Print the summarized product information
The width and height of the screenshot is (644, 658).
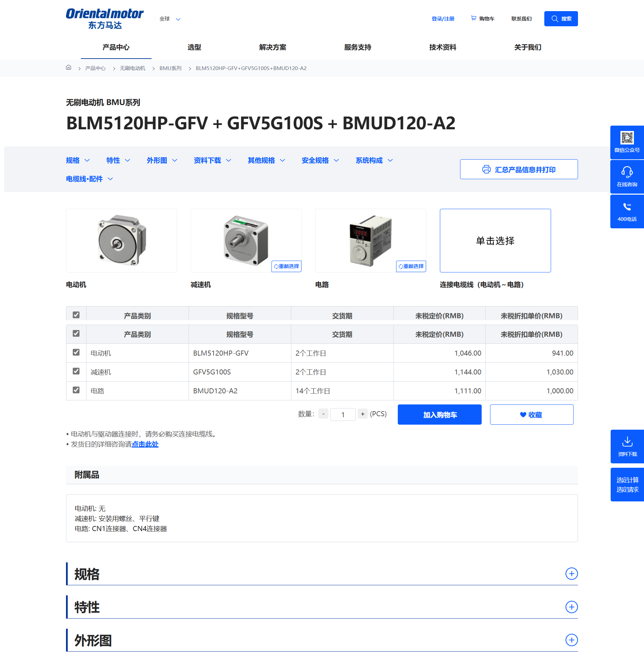point(518,169)
